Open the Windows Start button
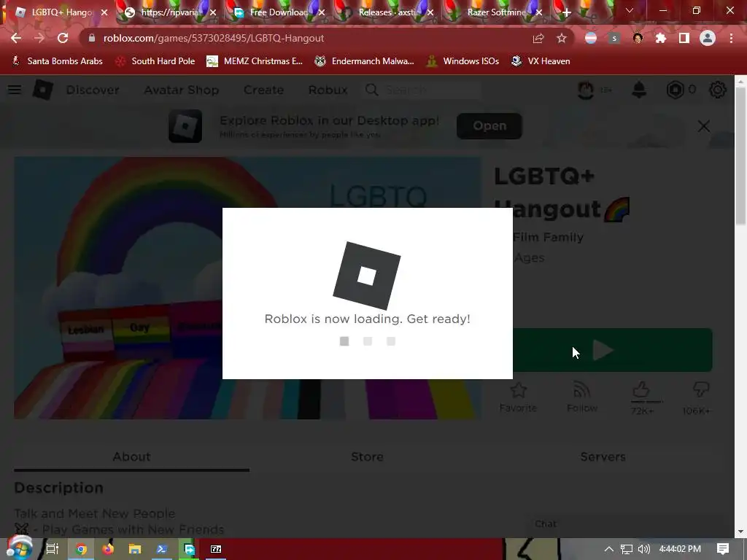This screenshot has height=560, width=747. pyautogui.click(x=19, y=548)
